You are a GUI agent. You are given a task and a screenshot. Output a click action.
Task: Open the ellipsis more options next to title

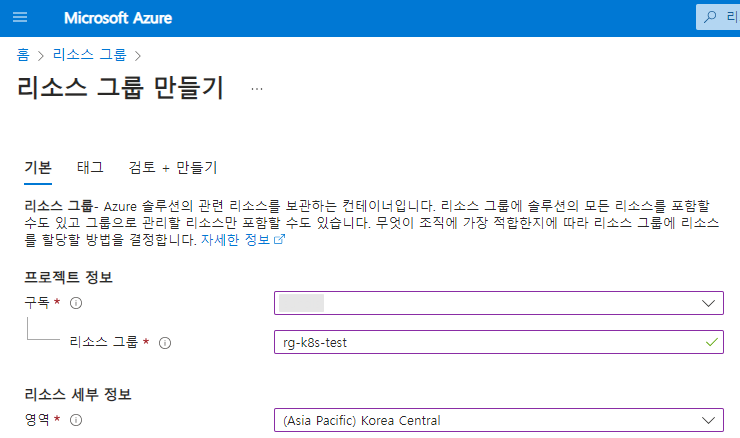pyautogui.click(x=257, y=89)
